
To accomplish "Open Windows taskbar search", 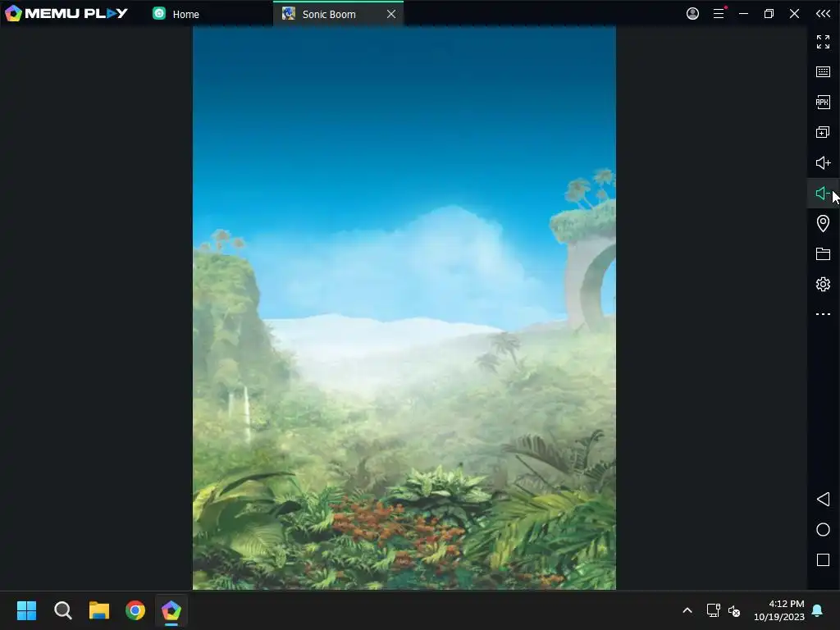I will pos(63,610).
